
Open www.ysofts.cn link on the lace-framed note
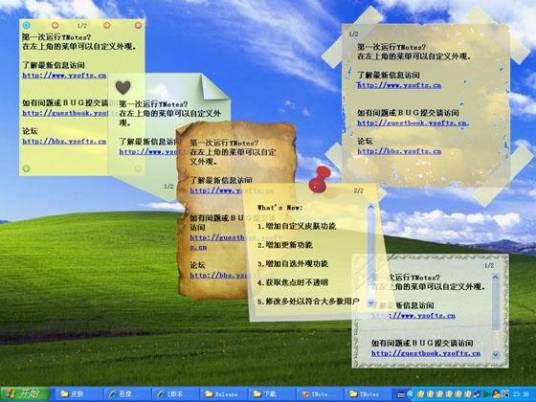(414, 315)
